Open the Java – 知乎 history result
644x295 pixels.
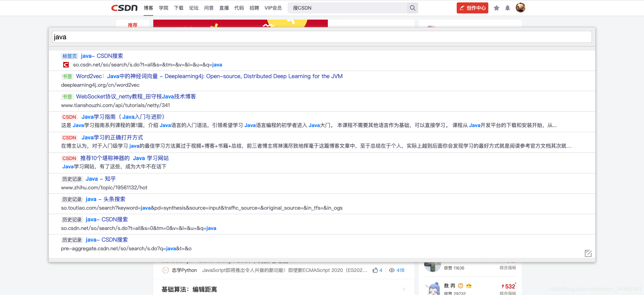point(322,183)
